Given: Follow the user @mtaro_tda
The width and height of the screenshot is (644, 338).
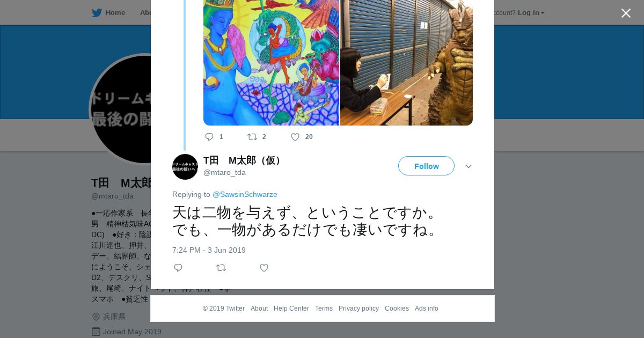Looking at the screenshot, I should click(426, 166).
